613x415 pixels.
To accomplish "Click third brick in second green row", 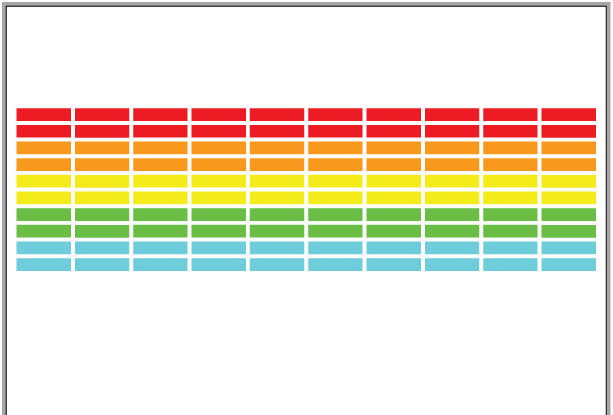I will click(160, 231).
